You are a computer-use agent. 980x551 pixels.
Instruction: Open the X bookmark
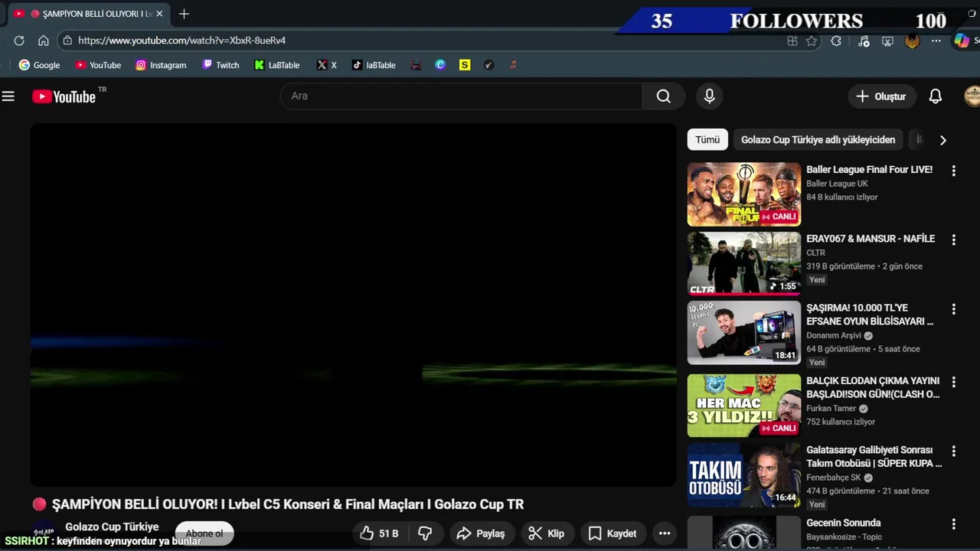coord(327,65)
